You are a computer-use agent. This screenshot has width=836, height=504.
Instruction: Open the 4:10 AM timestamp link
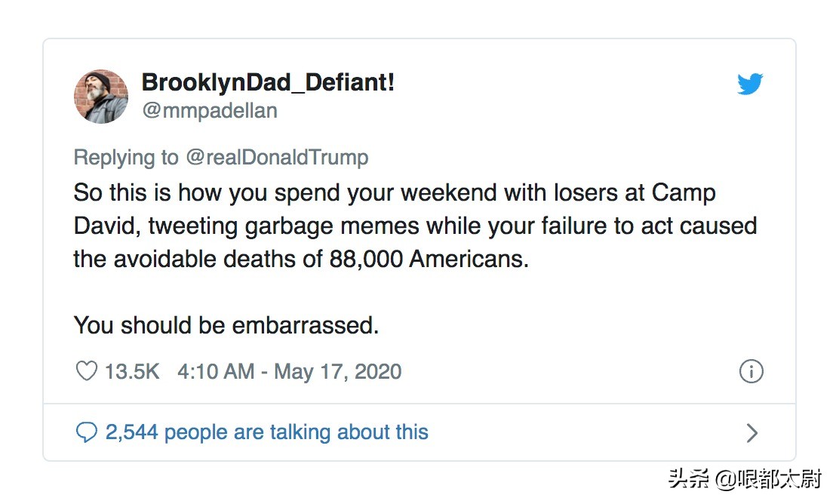(x=214, y=371)
